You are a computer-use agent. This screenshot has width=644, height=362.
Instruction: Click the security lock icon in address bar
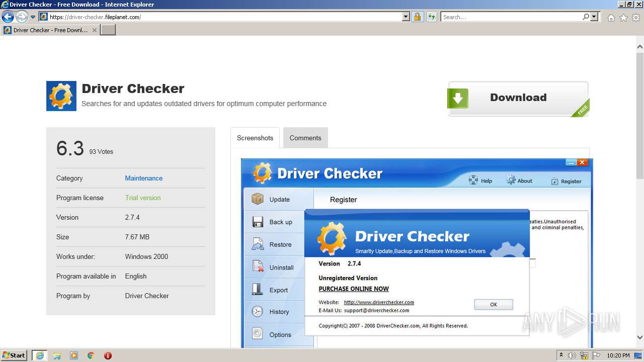pos(417,17)
